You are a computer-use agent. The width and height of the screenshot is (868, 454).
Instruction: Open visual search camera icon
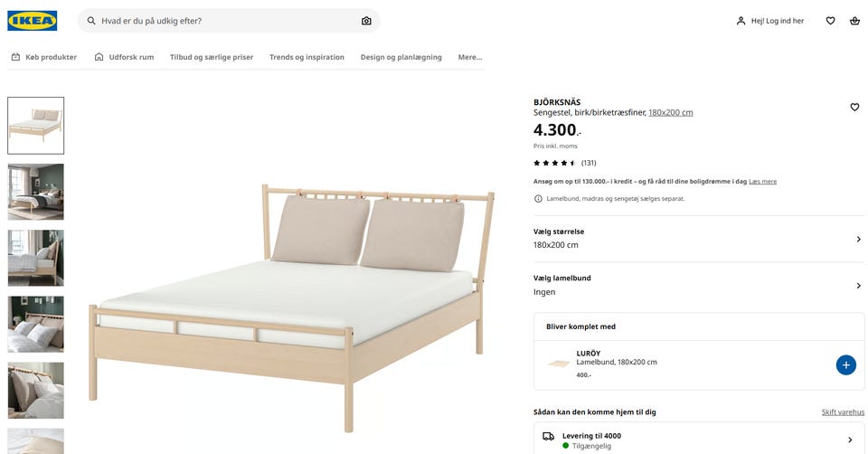point(366,21)
